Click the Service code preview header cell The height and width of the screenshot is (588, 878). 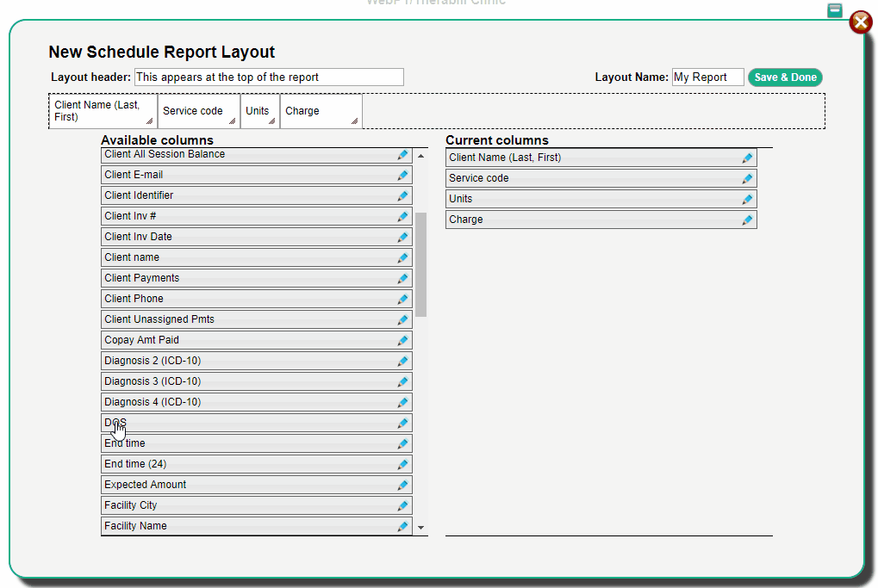click(199, 111)
